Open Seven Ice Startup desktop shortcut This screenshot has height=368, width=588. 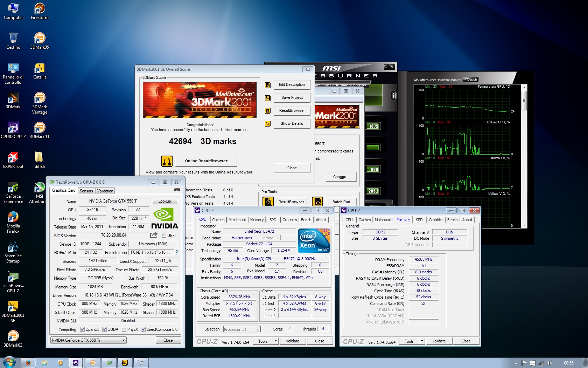tap(13, 252)
